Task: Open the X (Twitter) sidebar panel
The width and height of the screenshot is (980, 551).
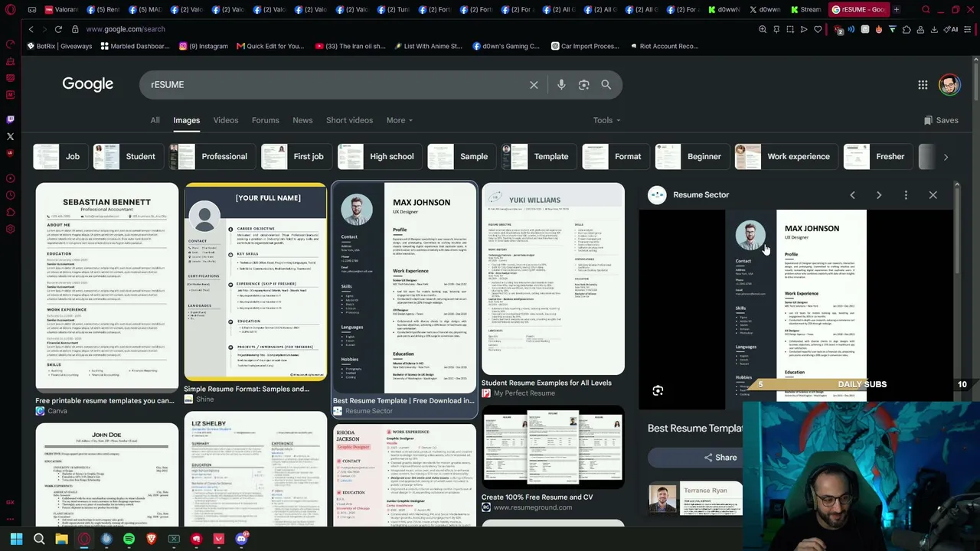Action: click(10, 136)
